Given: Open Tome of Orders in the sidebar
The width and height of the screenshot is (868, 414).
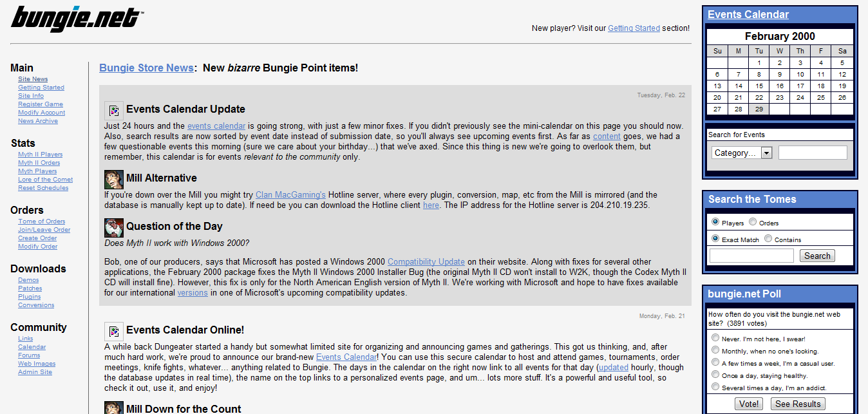Looking at the screenshot, I should [42, 221].
